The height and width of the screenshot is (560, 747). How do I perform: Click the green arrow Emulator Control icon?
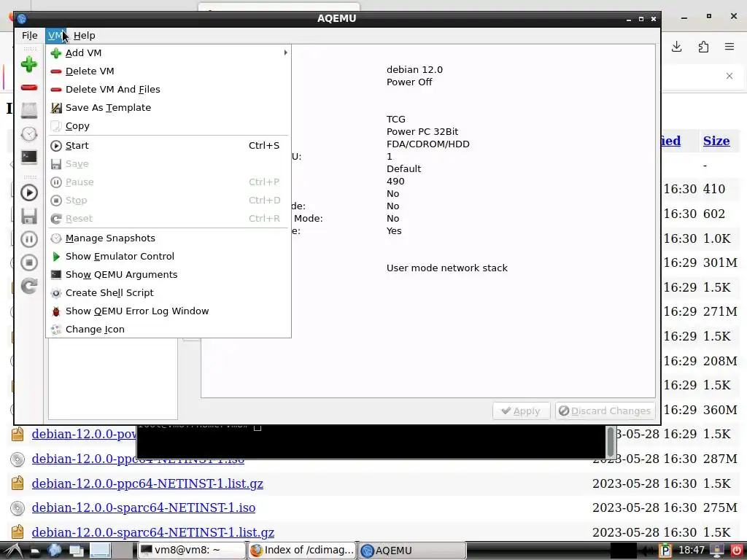pyautogui.click(x=56, y=257)
